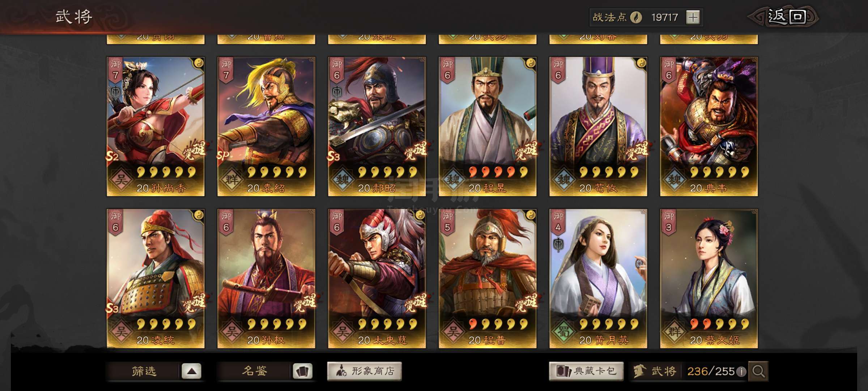The width and height of the screenshot is (868, 391).
Task: Click the 魏 faction badge on 郝昭 card
Action: [x=342, y=180]
